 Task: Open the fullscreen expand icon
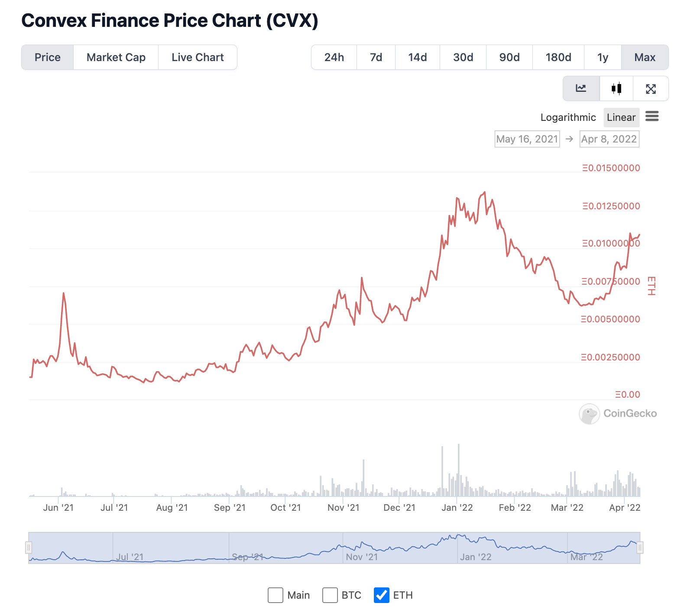(651, 88)
